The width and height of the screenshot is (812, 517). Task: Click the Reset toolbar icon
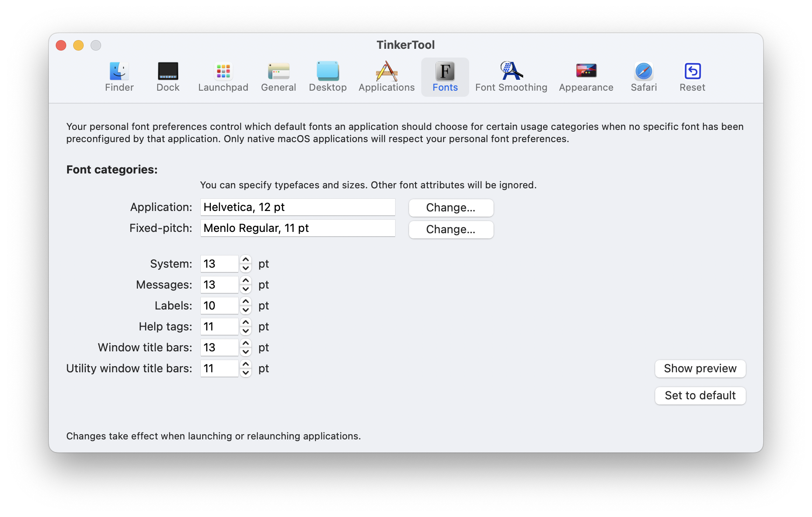[x=692, y=77]
